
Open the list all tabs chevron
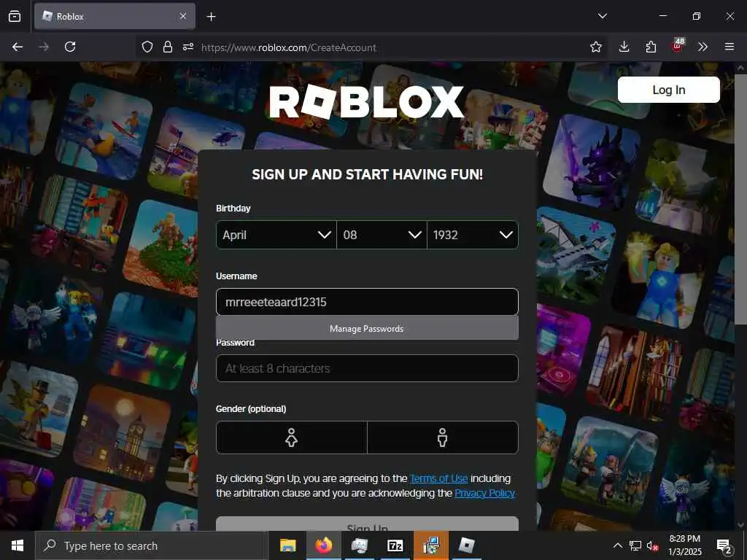click(602, 16)
